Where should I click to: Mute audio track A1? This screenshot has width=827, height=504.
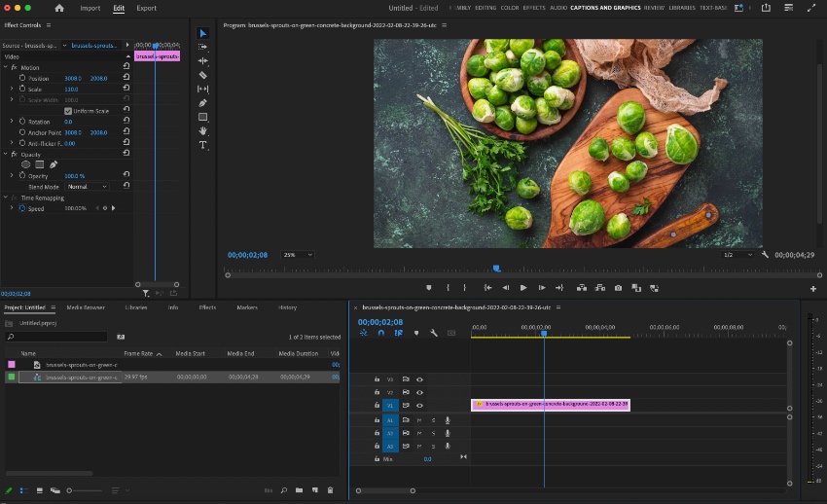(419, 420)
